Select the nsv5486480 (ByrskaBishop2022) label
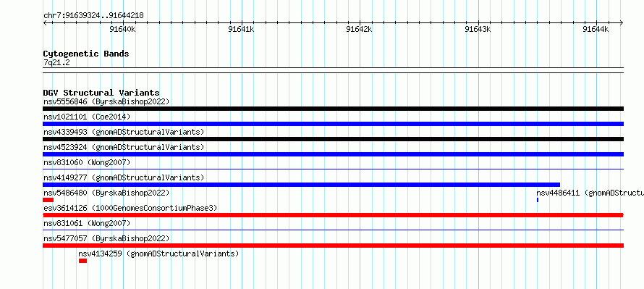644x289 pixels. (106, 193)
